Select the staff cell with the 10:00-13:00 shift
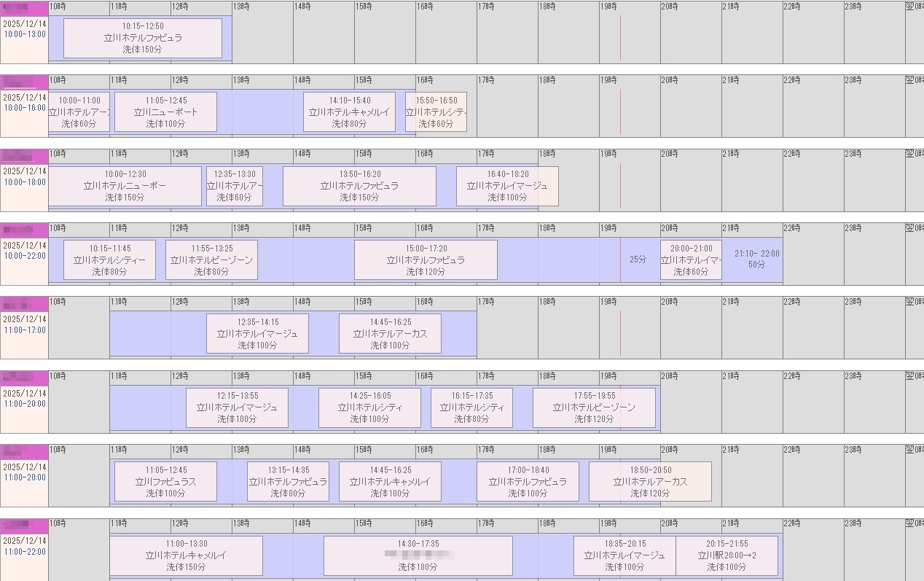Screen dimensions: 924x581 [x=24, y=33]
